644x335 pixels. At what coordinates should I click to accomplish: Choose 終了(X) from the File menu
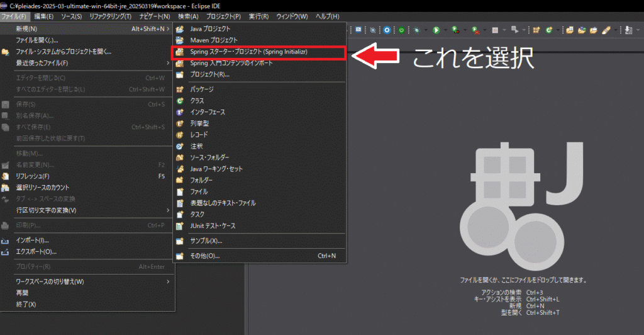pos(87,305)
